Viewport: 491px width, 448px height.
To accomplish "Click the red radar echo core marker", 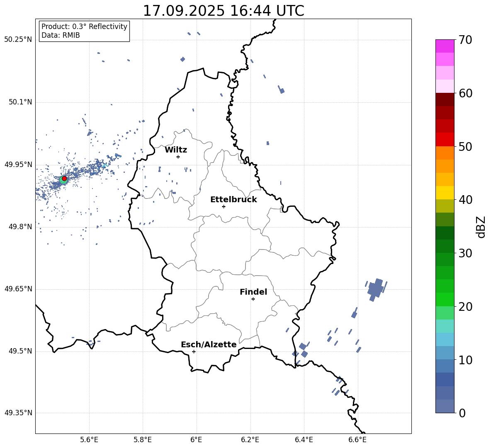I will pyautogui.click(x=64, y=178).
